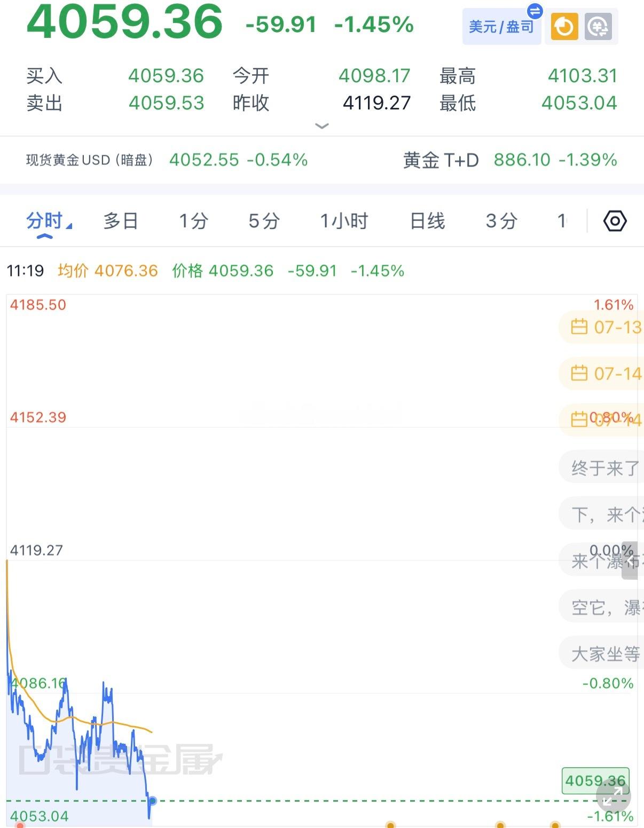Switch to the 1分 chart tab
The image size is (644, 828).
[193, 221]
